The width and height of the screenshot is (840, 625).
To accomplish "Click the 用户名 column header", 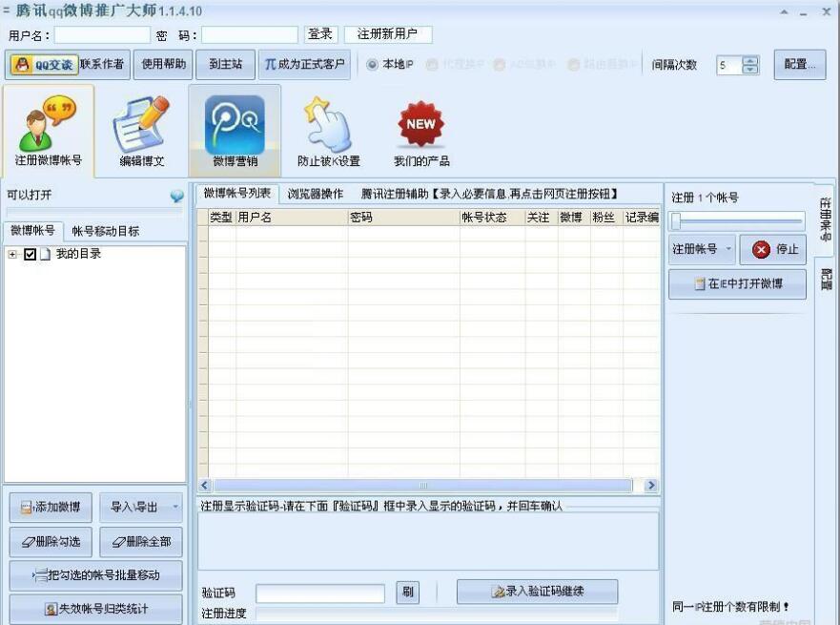I will tap(292, 218).
